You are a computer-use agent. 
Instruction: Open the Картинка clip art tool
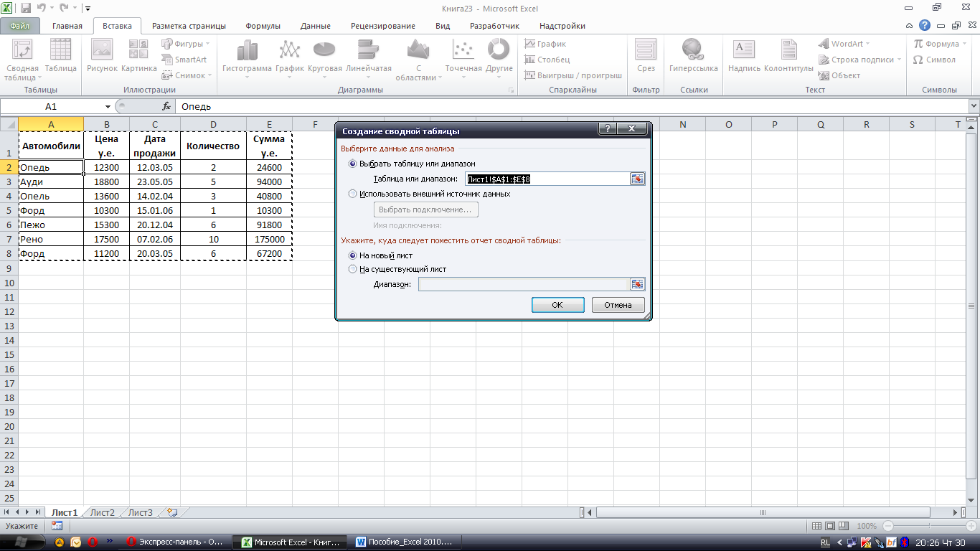point(139,56)
